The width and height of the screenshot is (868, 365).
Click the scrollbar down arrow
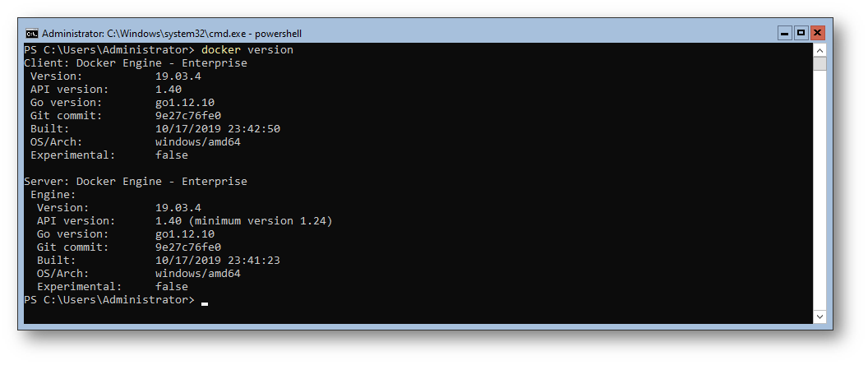(820, 316)
